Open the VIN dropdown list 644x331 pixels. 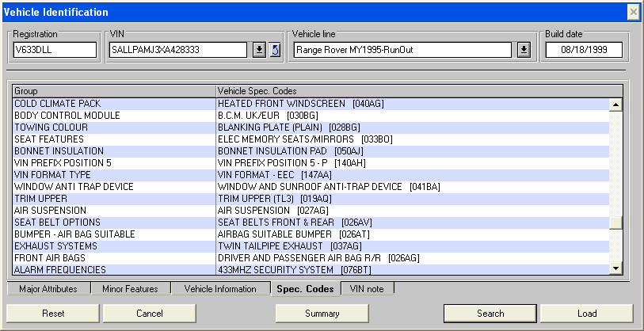[x=259, y=50]
